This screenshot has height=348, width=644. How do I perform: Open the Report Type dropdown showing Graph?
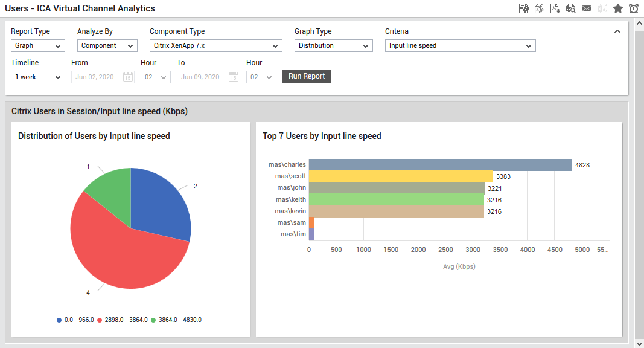pos(38,46)
